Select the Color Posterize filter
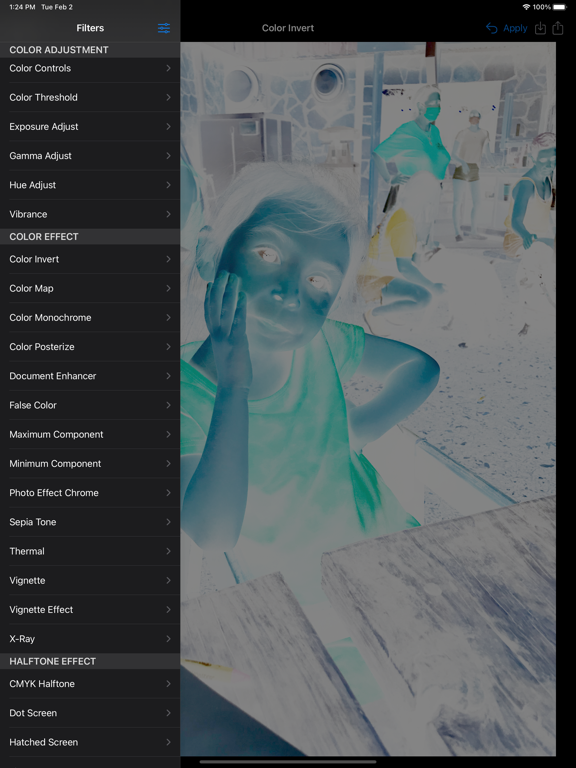Image resolution: width=576 pixels, height=768 pixels. click(90, 347)
